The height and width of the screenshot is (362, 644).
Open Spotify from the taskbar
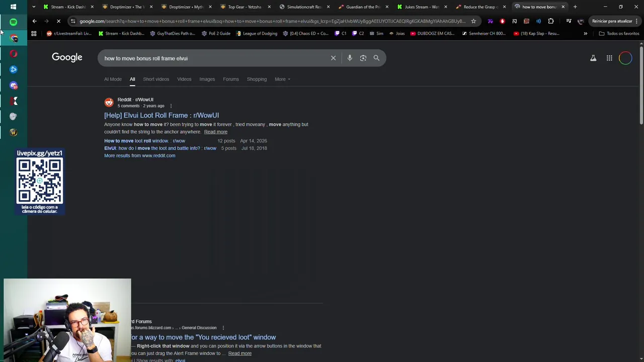14,22
